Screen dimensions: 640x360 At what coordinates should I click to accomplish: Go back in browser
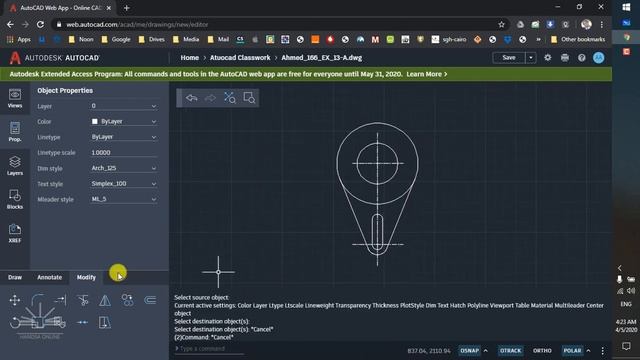pyautogui.click(x=10, y=24)
